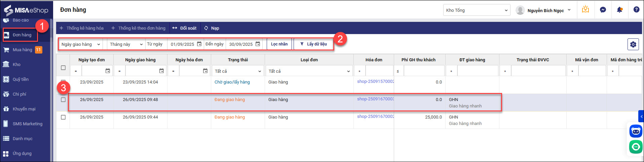Open the Messenger chat icon
The width and height of the screenshot is (644, 162).
pyautogui.click(x=603, y=10)
